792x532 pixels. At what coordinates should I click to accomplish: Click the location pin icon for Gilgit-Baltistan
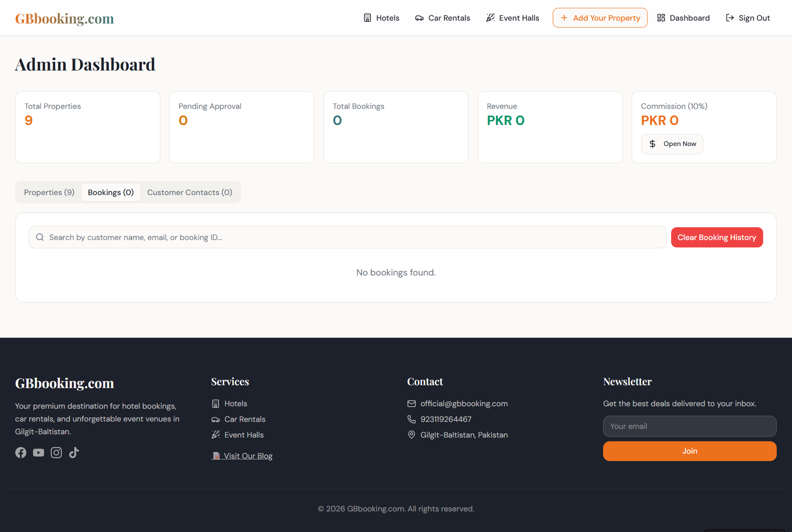click(x=411, y=435)
